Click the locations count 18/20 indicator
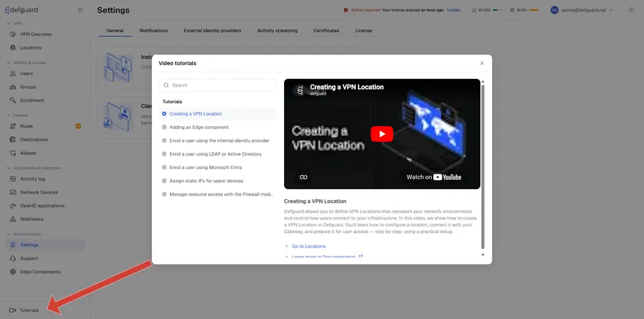 (x=524, y=10)
